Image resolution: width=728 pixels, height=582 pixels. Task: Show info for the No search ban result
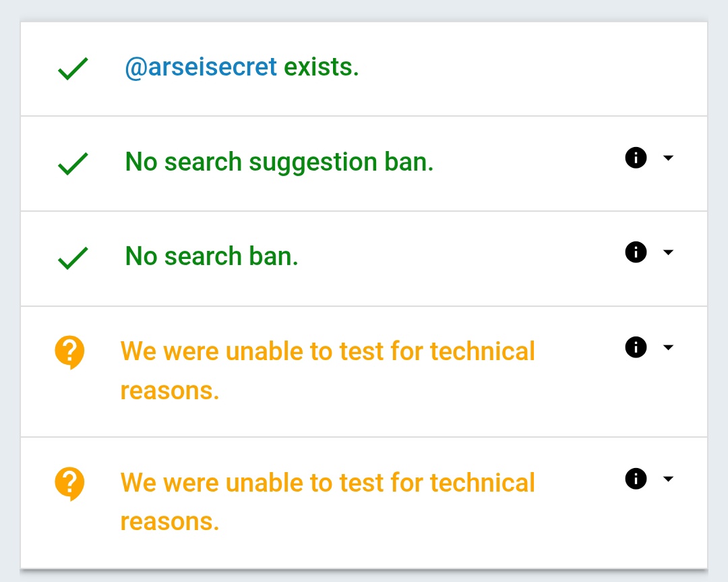(x=636, y=252)
